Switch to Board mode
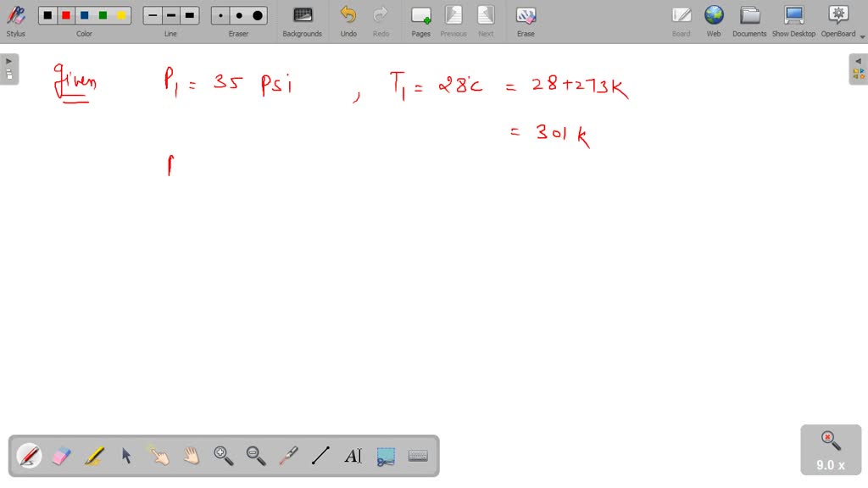The height and width of the screenshot is (488, 868). [681, 21]
